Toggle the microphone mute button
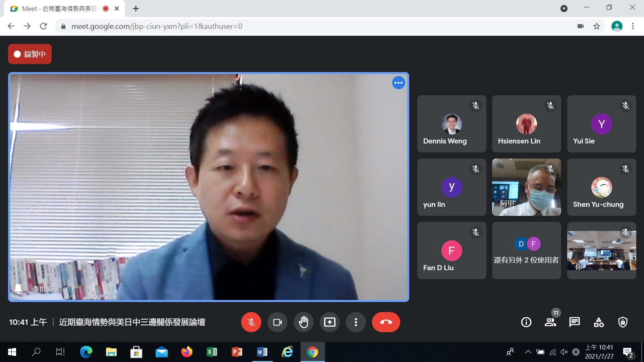The height and width of the screenshot is (362, 644). coord(251,322)
